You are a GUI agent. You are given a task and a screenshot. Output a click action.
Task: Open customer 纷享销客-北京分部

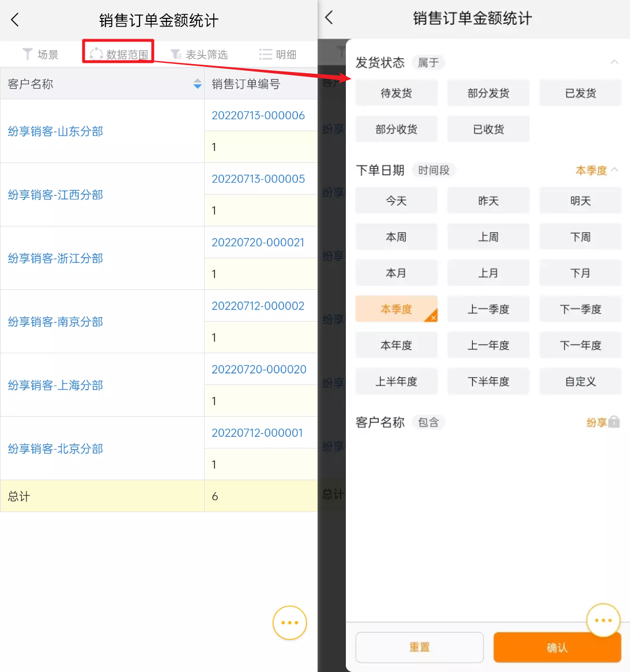click(x=55, y=448)
